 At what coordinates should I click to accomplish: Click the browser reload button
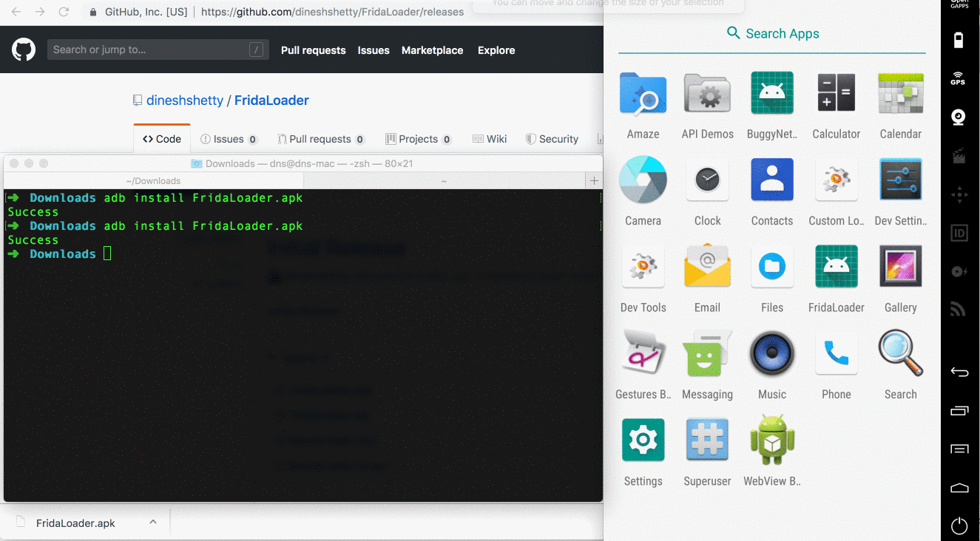click(64, 12)
